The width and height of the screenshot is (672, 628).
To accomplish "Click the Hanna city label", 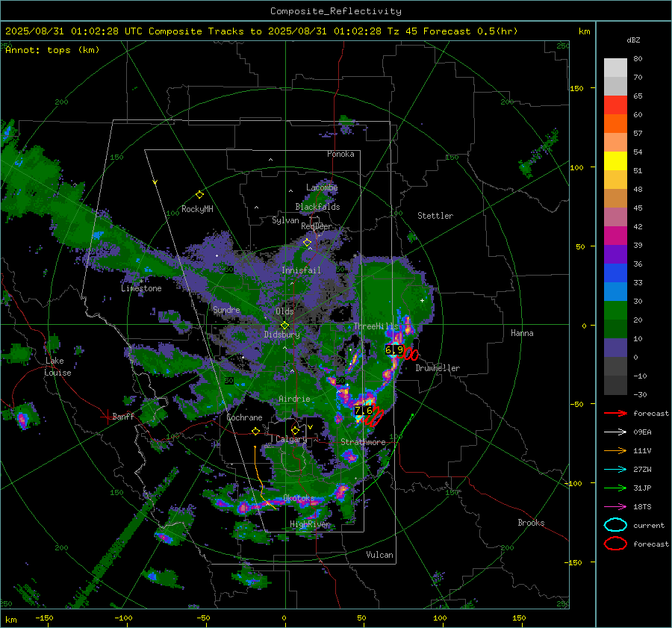I will point(522,333).
